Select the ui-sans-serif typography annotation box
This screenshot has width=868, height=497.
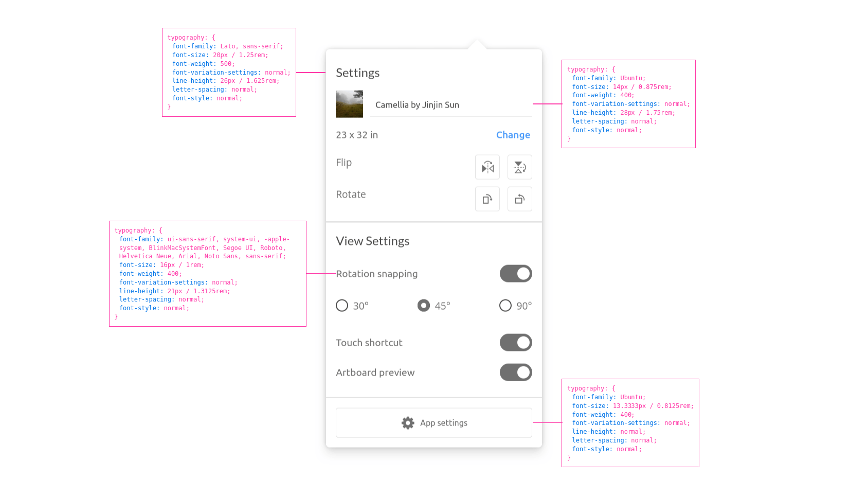tap(207, 274)
